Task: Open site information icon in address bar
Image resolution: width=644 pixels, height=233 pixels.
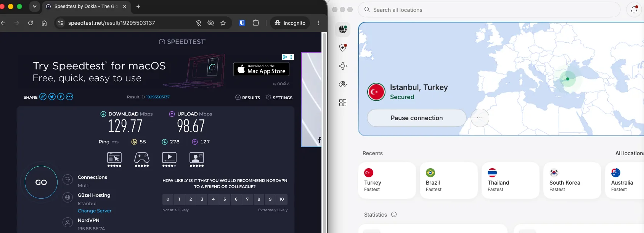Action: pyautogui.click(x=61, y=23)
